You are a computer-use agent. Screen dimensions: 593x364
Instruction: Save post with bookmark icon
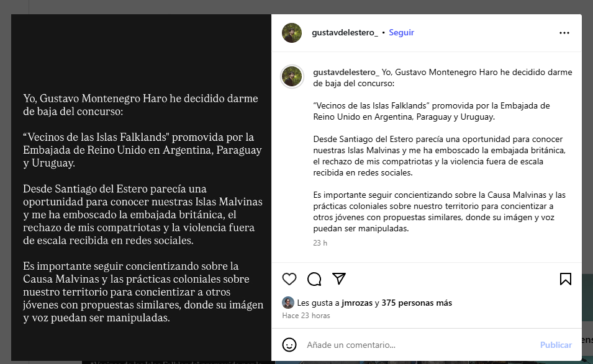click(566, 279)
